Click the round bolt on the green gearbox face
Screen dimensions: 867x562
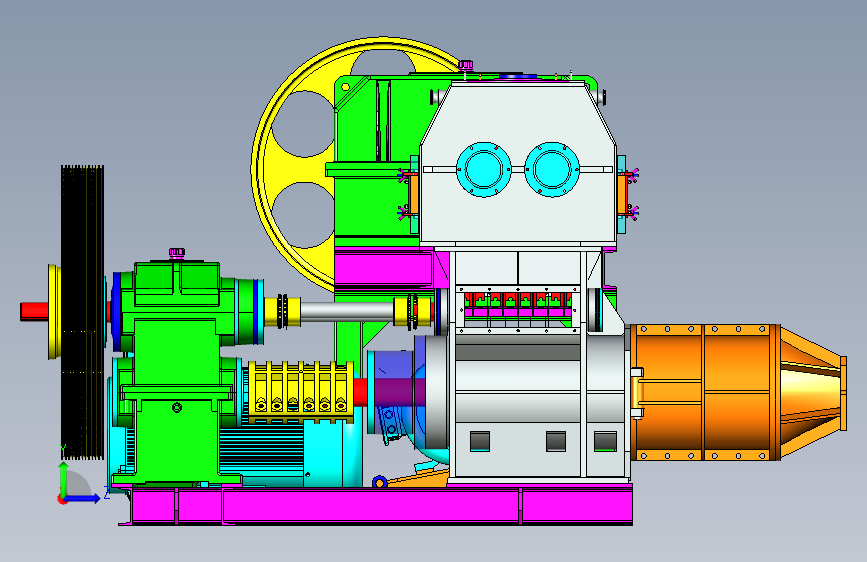click(x=177, y=408)
